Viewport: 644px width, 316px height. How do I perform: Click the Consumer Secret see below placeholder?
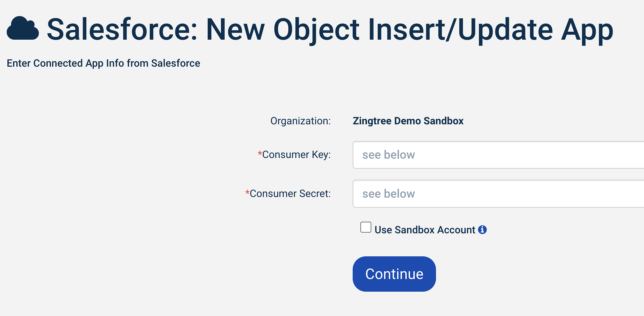coord(388,194)
